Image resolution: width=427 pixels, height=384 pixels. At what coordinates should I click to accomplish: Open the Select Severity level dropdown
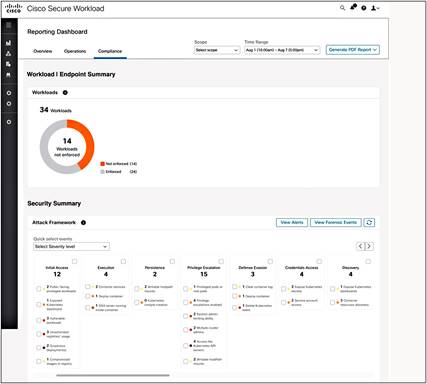coord(71,247)
